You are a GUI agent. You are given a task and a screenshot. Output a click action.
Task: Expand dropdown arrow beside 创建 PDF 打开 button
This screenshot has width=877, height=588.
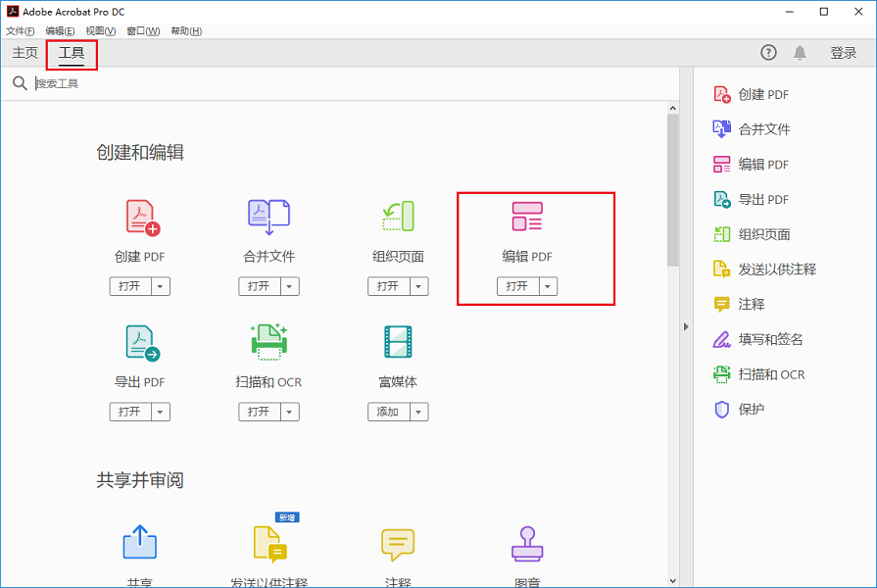(x=161, y=286)
